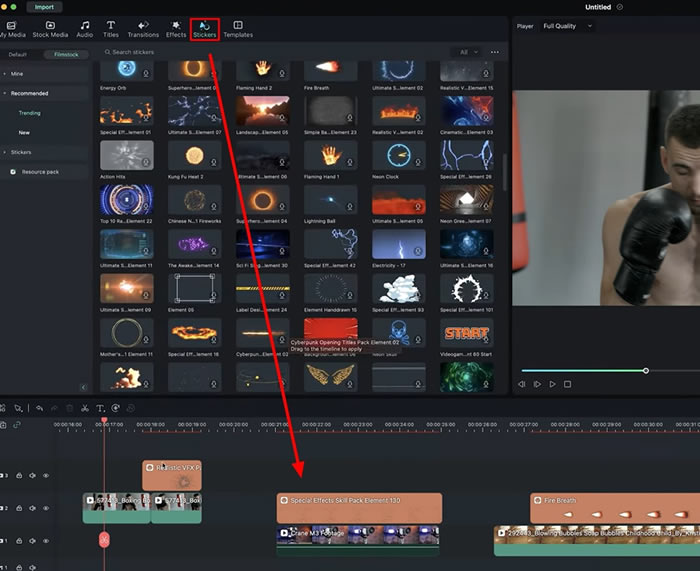Hide video track 3 with eye icon
Viewport: 700px width, 571px height.
pos(46,476)
